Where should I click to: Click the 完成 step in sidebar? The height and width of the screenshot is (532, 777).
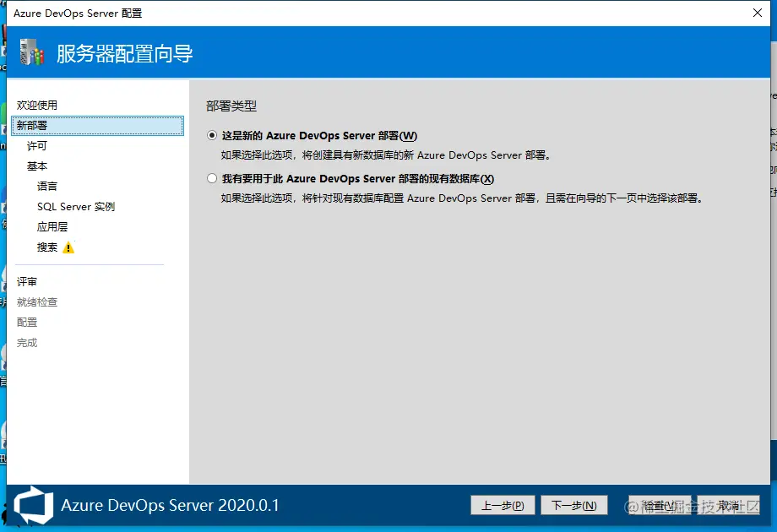tap(27, 343)
